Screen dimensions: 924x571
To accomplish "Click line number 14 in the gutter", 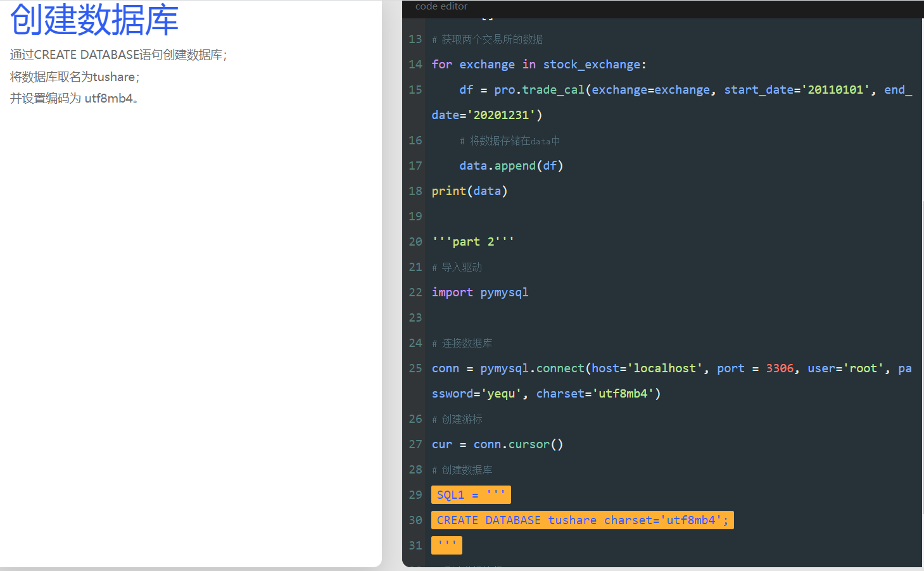I will pyautogui.click(x=415, y=65).
